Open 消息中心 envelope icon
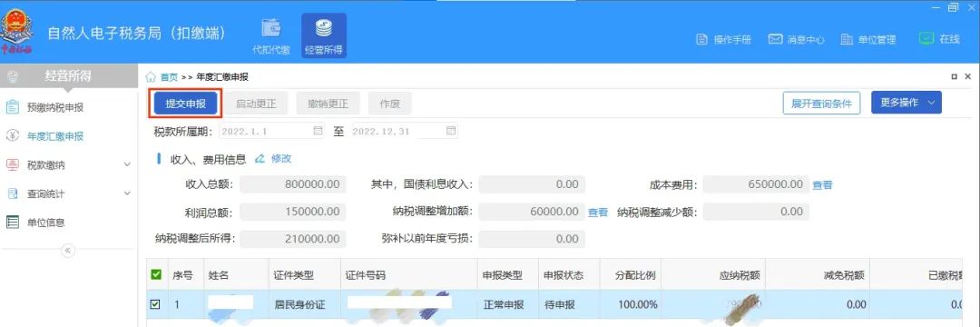 (776, 39)
